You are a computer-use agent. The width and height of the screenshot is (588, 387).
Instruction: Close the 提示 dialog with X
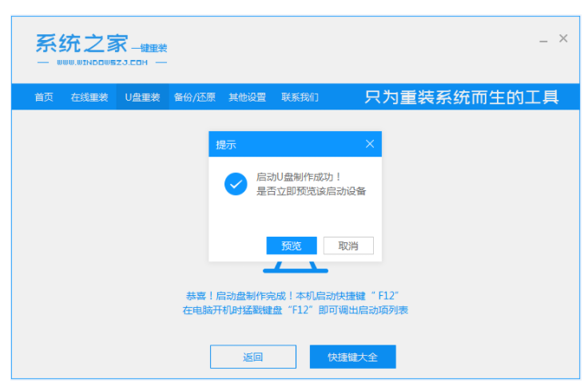tap(369, 144)
